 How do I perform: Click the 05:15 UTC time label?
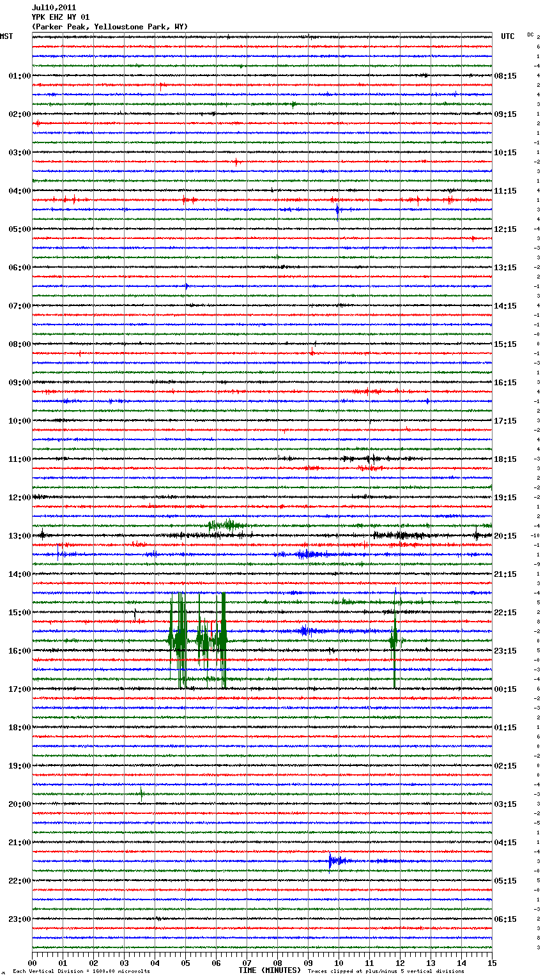(505, 881)
